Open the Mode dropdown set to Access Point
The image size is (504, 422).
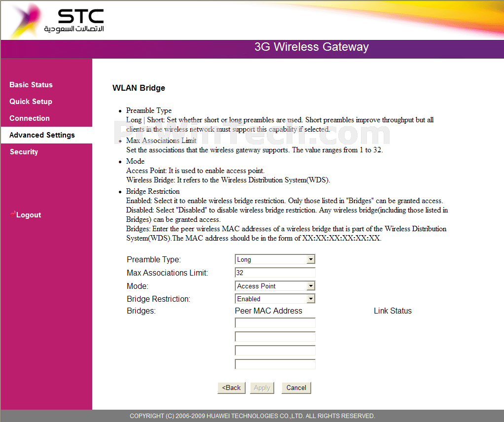pos(275,286)
